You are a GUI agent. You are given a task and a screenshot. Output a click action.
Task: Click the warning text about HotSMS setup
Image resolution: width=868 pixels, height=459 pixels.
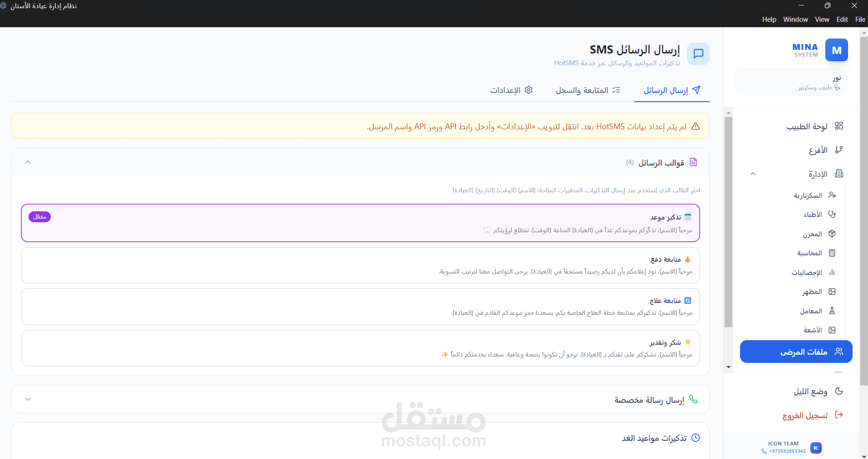(526, 127)
